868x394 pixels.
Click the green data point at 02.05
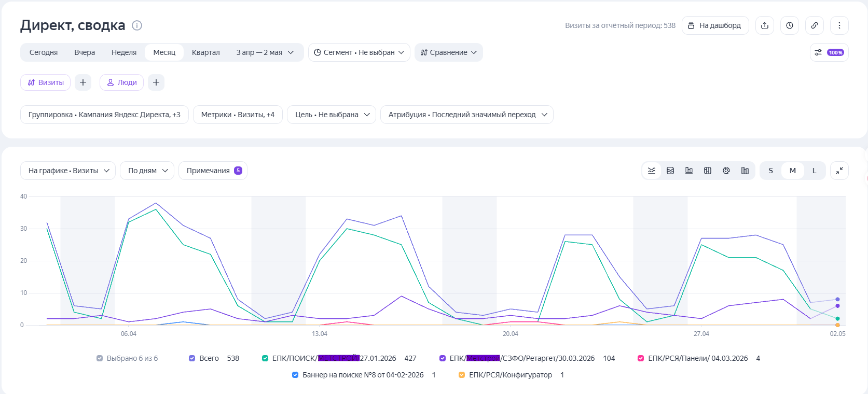pos(837,319)
